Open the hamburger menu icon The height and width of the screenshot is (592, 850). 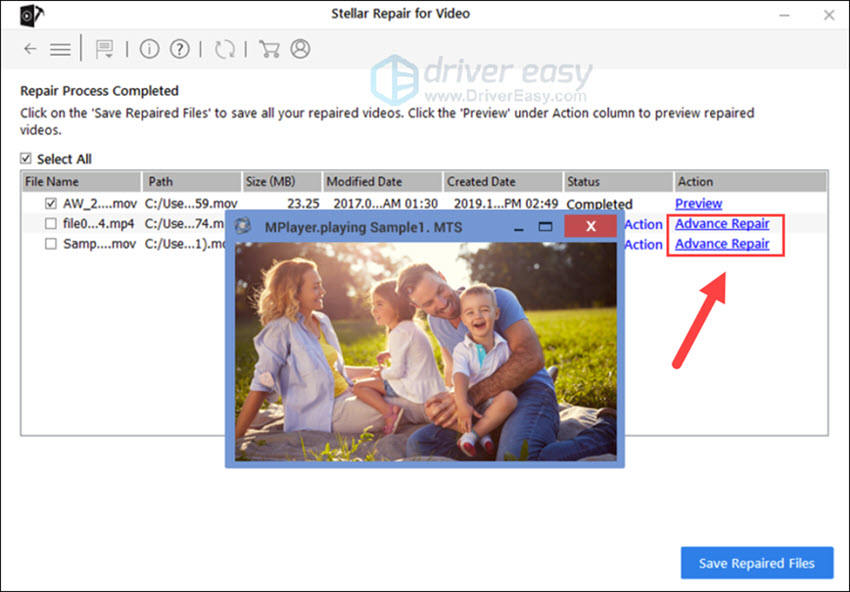(x=60, y=49)
